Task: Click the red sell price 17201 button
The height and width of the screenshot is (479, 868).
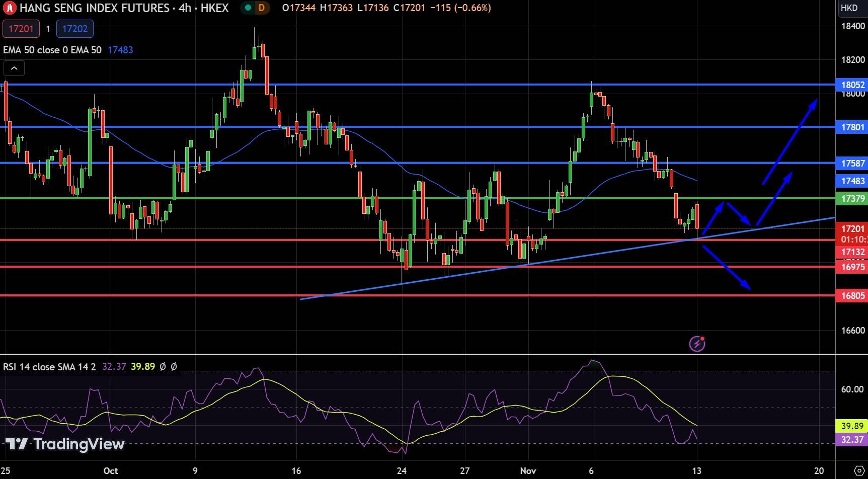Action: (21, 29)
